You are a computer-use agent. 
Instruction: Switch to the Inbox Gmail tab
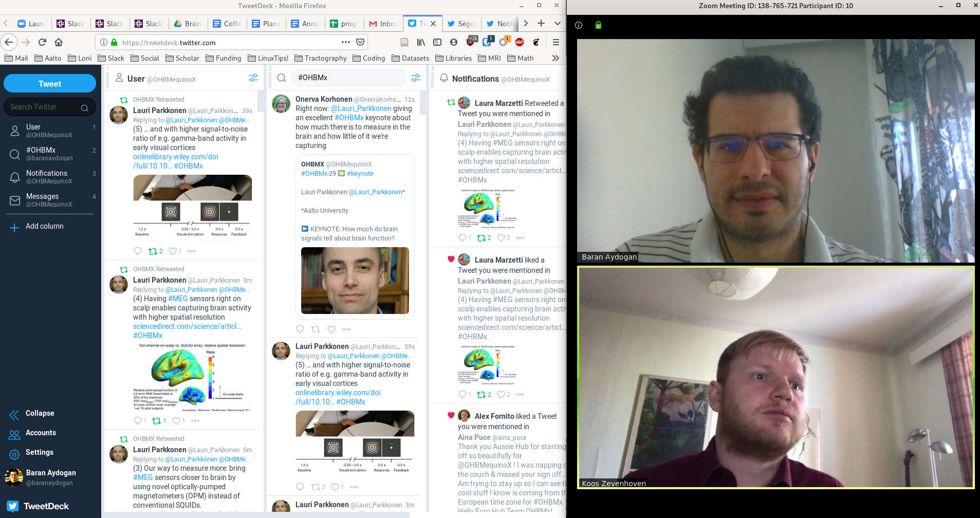pyautogui.click(x=383, y=24)
